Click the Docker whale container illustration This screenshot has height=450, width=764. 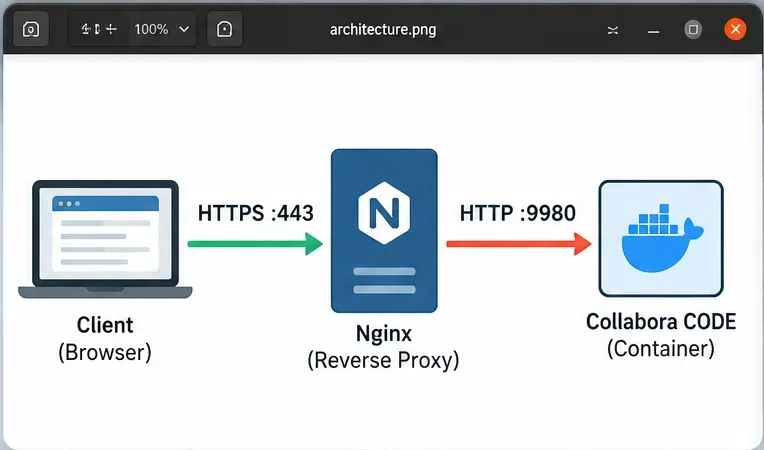[661, 238]
